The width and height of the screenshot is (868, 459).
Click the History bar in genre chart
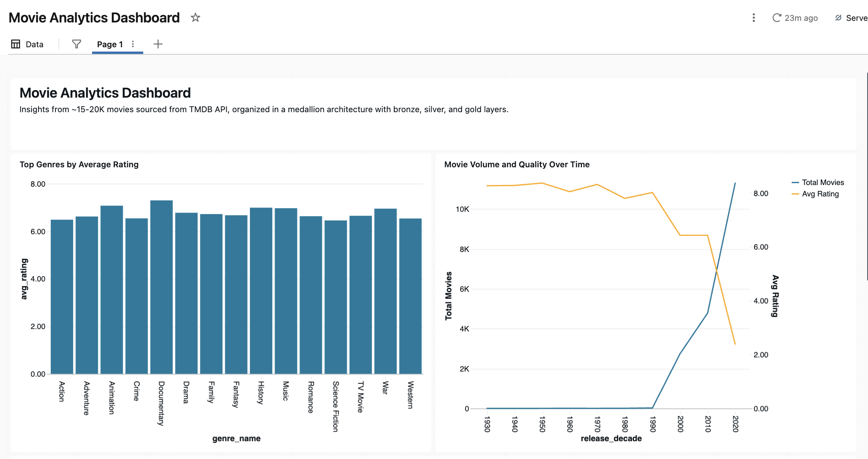261,291
